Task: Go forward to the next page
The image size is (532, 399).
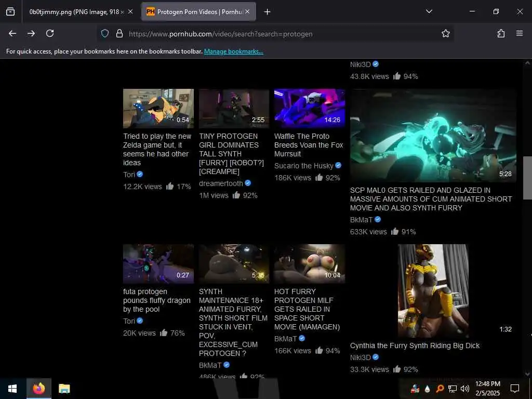Action: 31,33
